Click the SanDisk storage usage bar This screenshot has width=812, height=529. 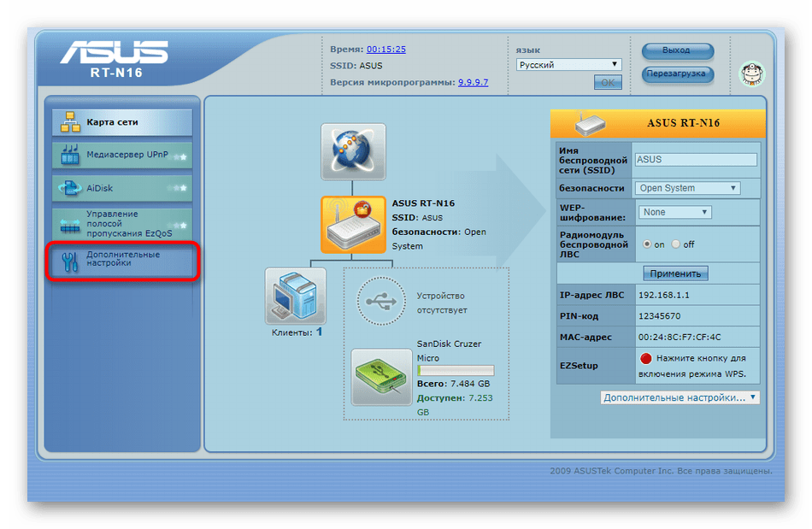click(456, 371)
